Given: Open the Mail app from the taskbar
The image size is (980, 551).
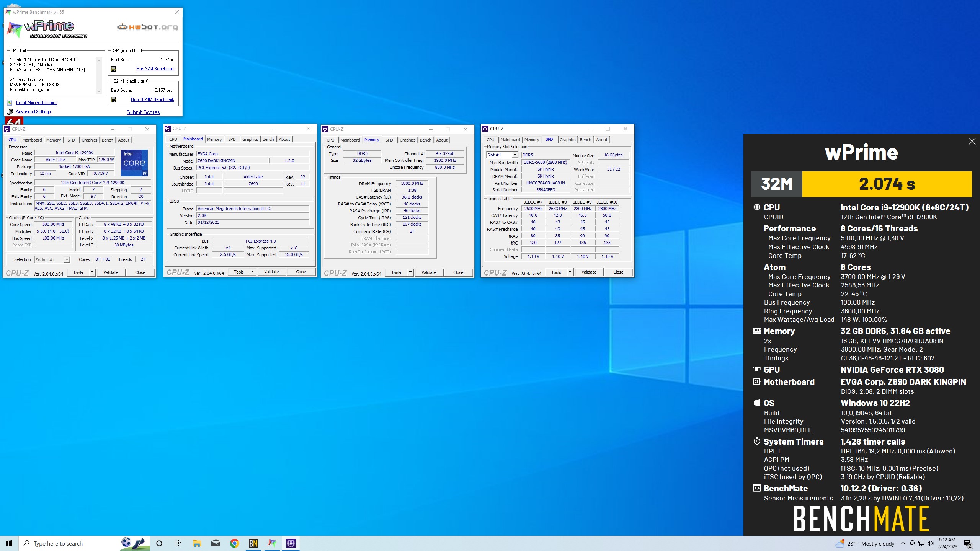Looking at the screenshot, I should [216, 543].
